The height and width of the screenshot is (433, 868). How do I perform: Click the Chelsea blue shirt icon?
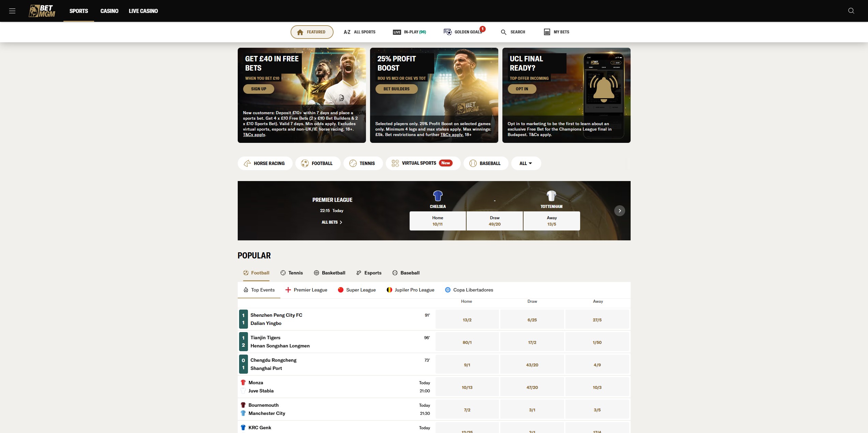(438, 196)
